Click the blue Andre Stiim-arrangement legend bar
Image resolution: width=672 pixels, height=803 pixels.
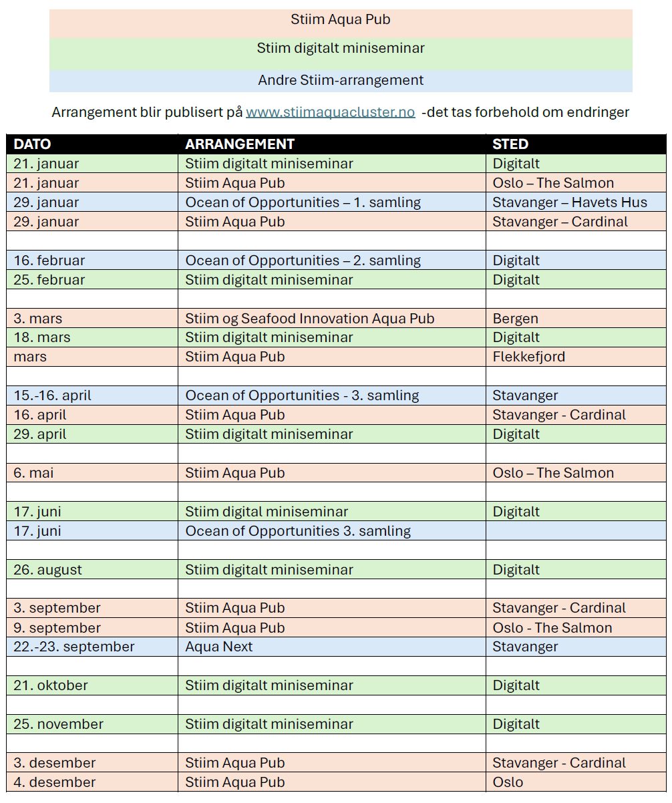tap(341, 81)
